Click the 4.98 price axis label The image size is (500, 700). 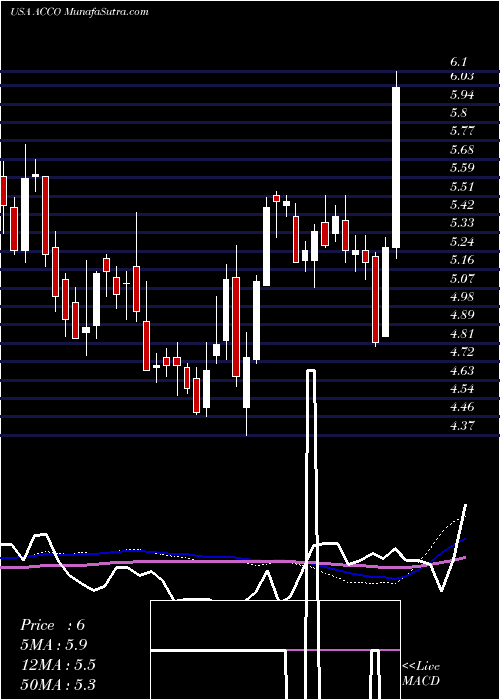(462, 297)
